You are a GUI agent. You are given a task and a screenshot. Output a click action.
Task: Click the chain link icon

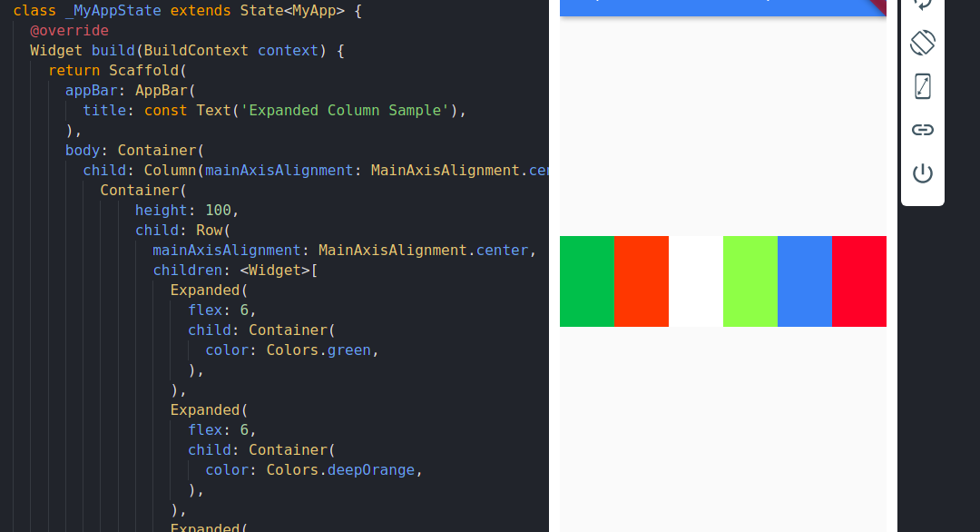[x=923, y=130]
